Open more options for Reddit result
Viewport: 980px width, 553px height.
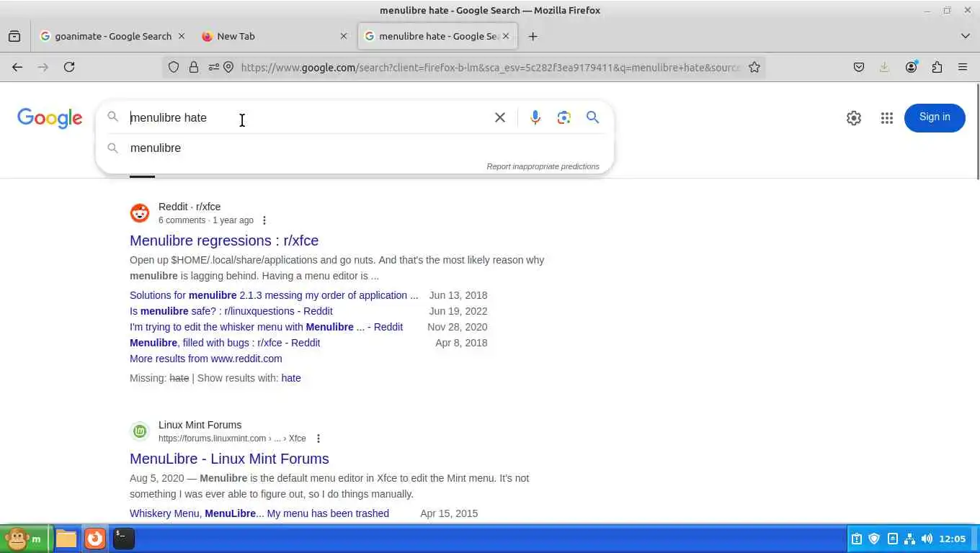264,220
